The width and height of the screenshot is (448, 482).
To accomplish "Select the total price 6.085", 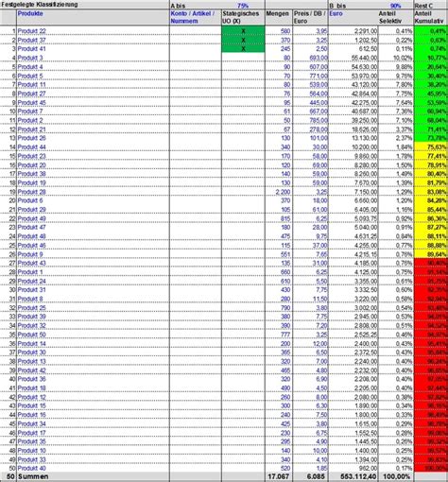I will (316, 476).
